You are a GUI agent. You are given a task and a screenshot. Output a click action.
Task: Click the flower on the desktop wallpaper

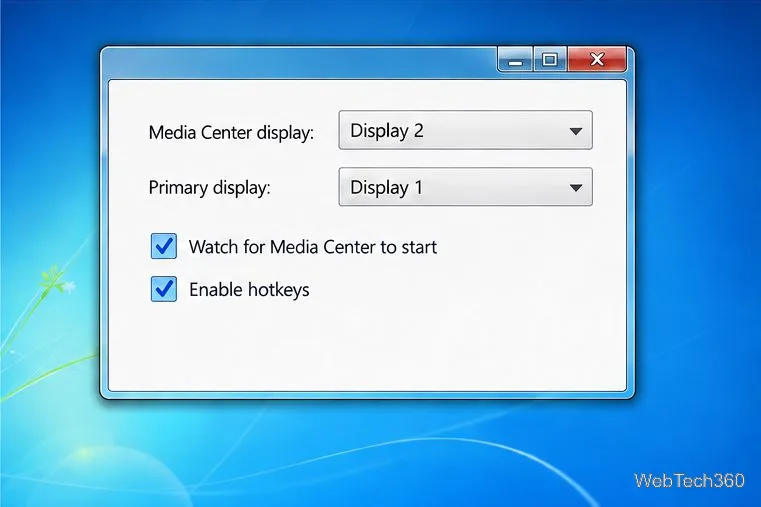56,280
